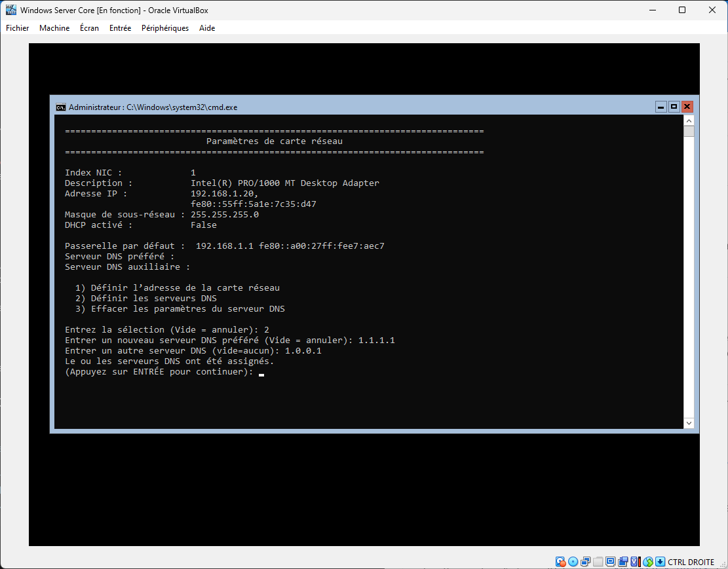728x569 pixels.
Task: Click the console scrollbar down arrow
Action: pos(689,423)
